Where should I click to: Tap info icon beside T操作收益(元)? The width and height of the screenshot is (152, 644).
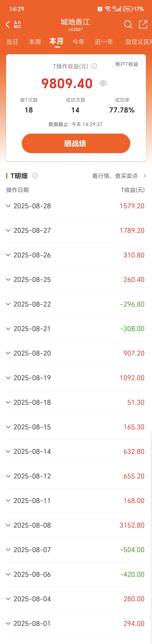pyautogui.click(x=94, y=66)
